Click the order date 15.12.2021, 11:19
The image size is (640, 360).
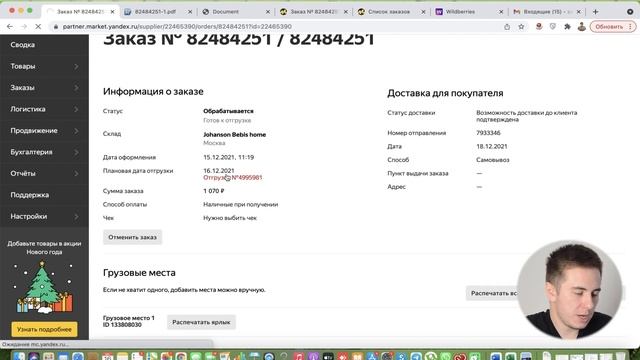229,157
